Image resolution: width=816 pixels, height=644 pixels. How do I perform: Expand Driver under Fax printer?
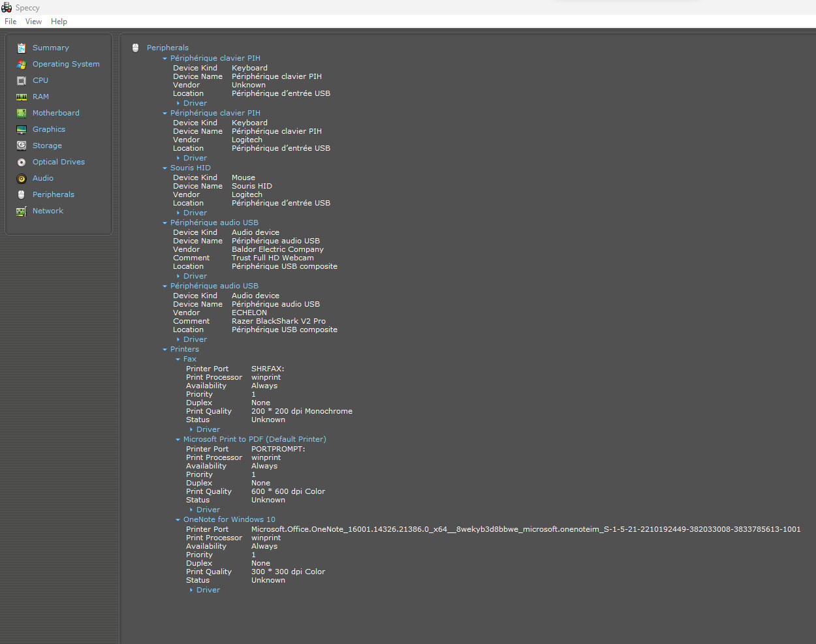coord(191,429)
